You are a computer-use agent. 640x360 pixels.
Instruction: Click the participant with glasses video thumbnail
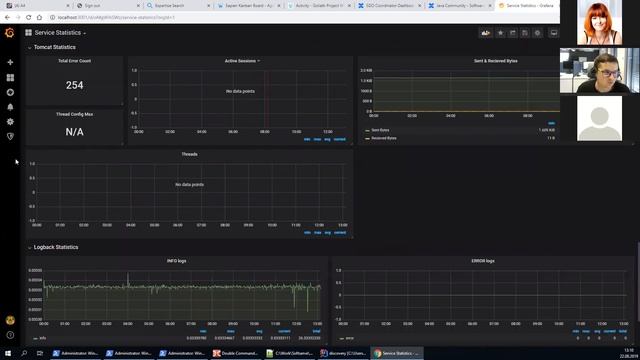tap(600, 71)
